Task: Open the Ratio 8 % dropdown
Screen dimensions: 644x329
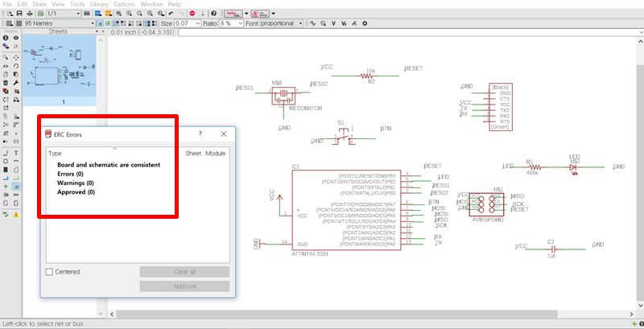Action: point(231,23)
